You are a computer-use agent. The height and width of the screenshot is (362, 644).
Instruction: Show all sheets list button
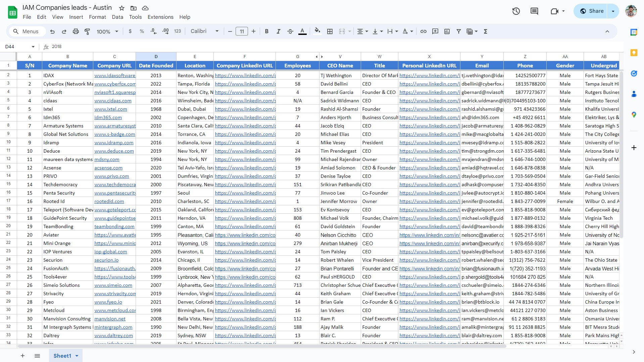pyautogui.click(x=37, y=356)
